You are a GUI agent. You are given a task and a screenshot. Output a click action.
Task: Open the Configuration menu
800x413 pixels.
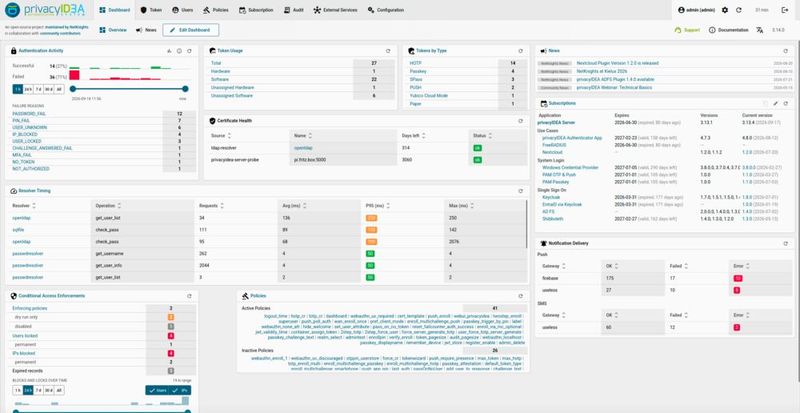(386, 10)
